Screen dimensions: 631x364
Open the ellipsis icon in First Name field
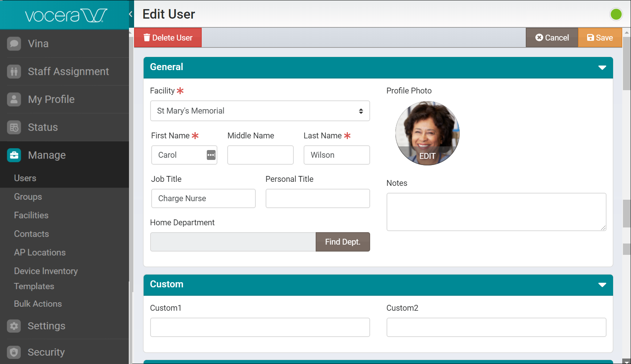click(210, 155)
